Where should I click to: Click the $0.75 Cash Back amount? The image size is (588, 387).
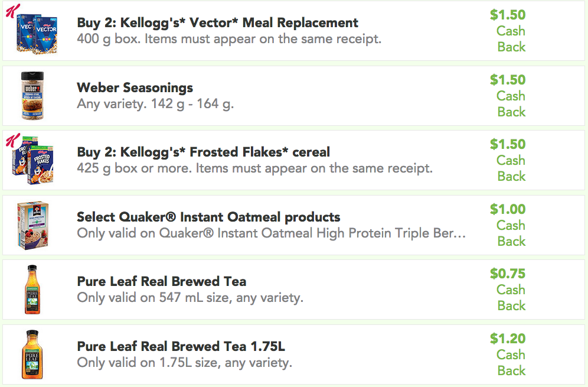click(x=508, y=290)
